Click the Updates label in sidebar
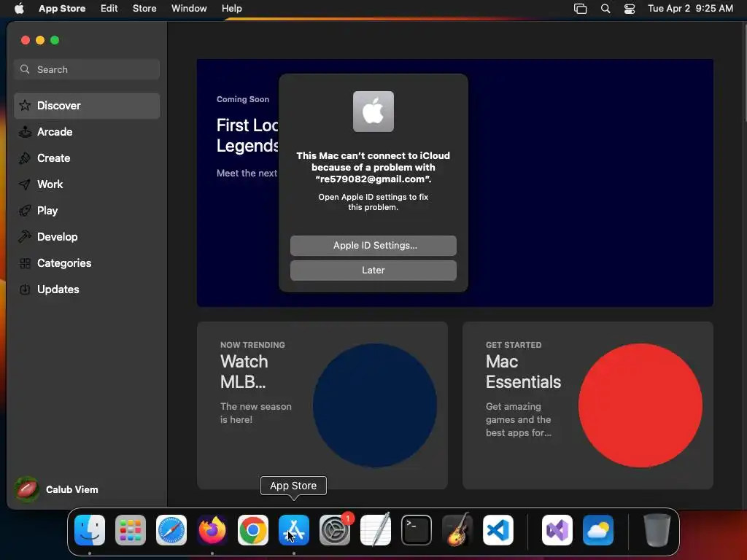The image size is (747, 560). [58, 289]
